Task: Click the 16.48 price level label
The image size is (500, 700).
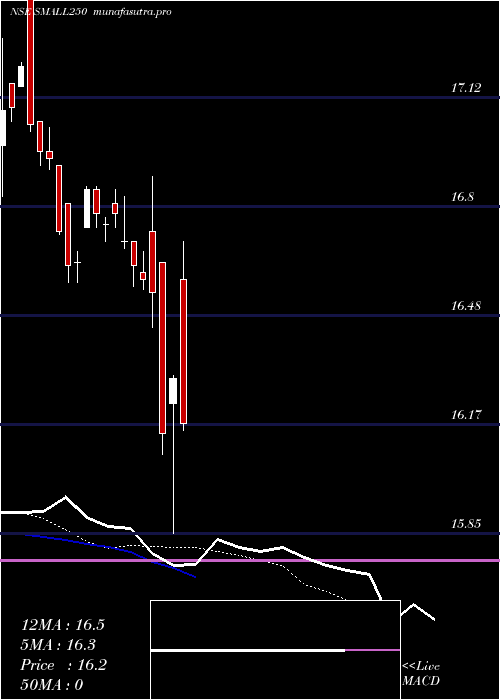Action: [466, 306]
